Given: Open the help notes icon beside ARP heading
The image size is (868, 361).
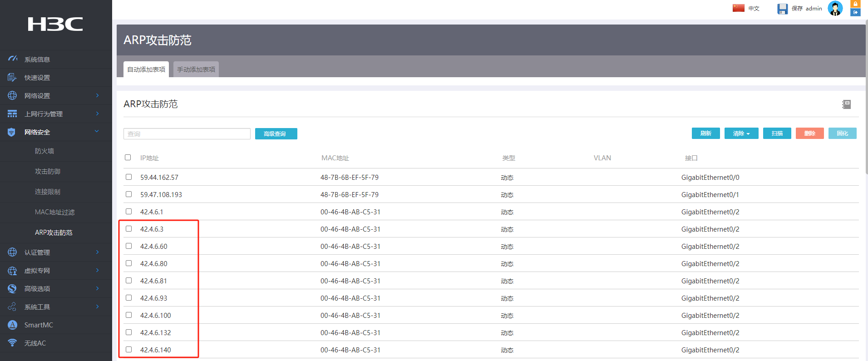Looking at the screenshot, I should 846,104.
